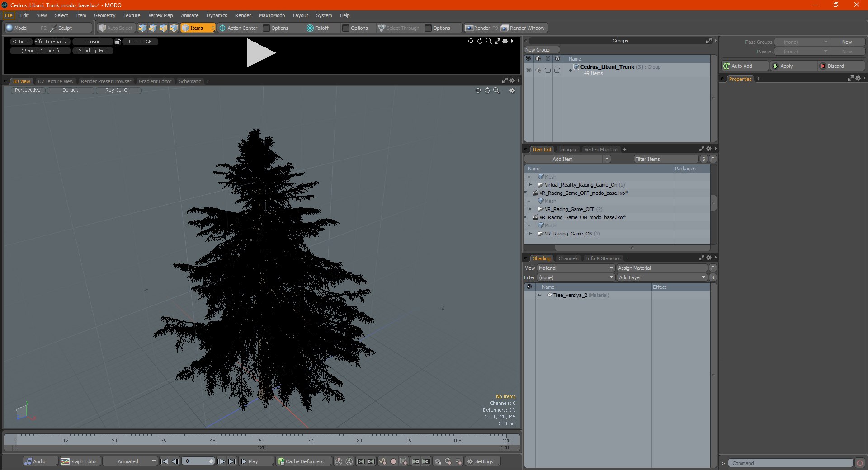
Task: Step to the next frame
Action: pyautogui.click(x=222, y=461)
